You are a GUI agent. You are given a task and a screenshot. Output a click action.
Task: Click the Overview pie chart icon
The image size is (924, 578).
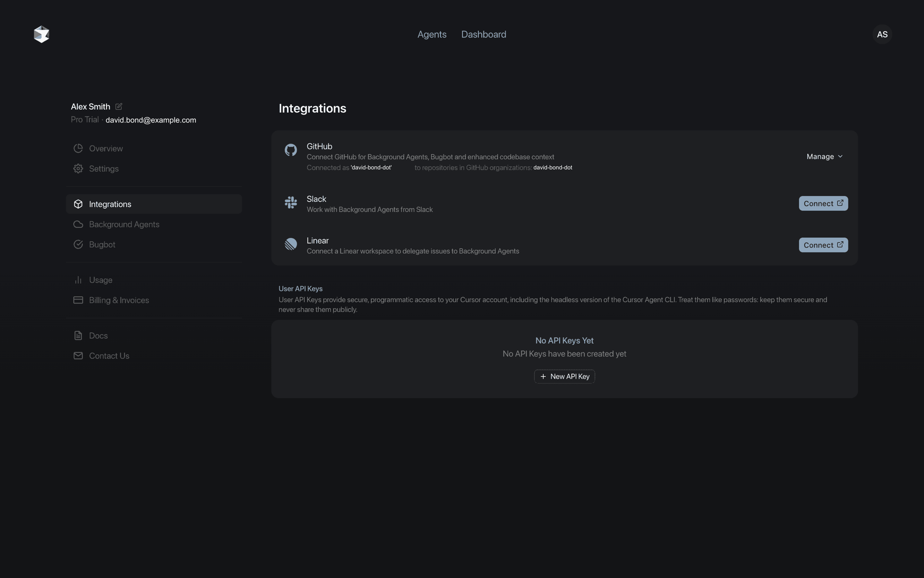coord(78,148)
